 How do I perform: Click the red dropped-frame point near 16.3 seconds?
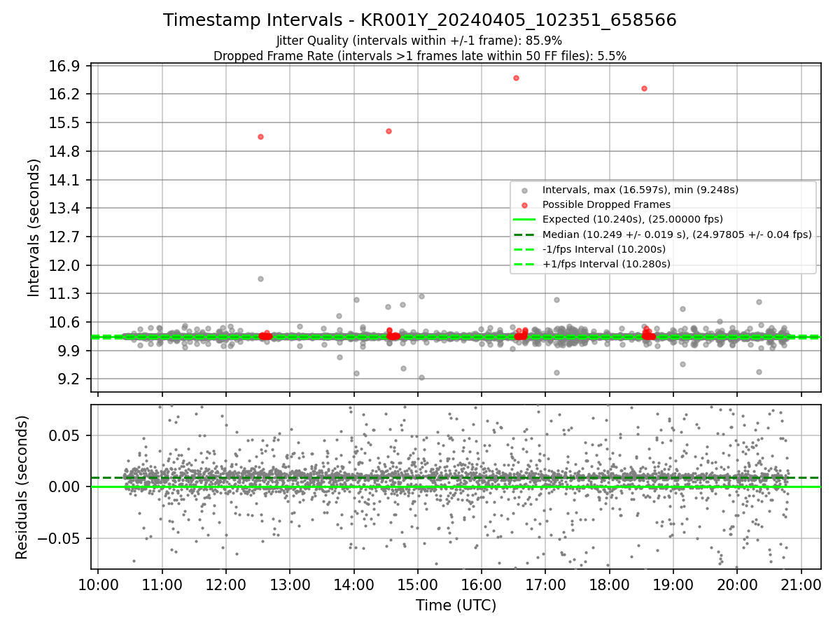coord(644,88)
